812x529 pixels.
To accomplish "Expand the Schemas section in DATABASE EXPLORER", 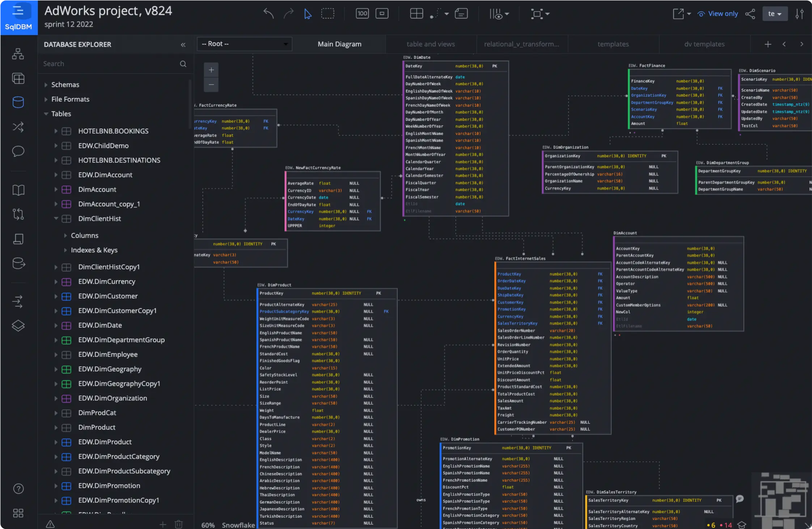I will point(46,84).
